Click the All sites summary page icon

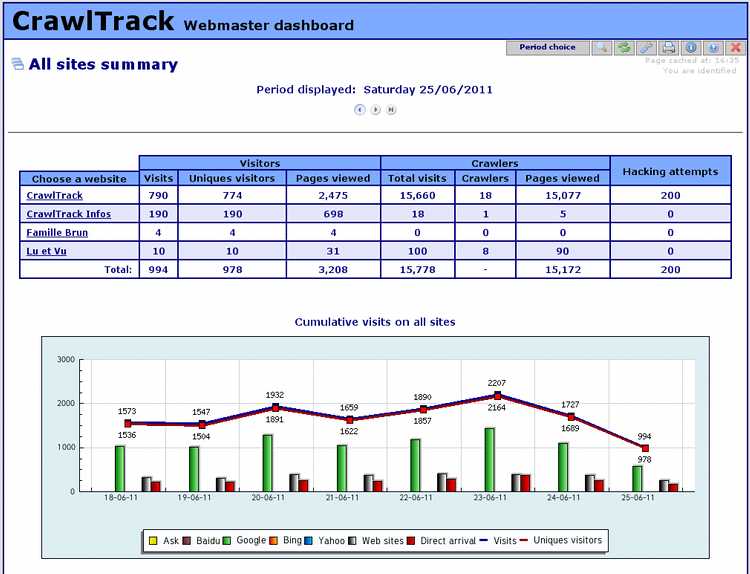(17, 64)
